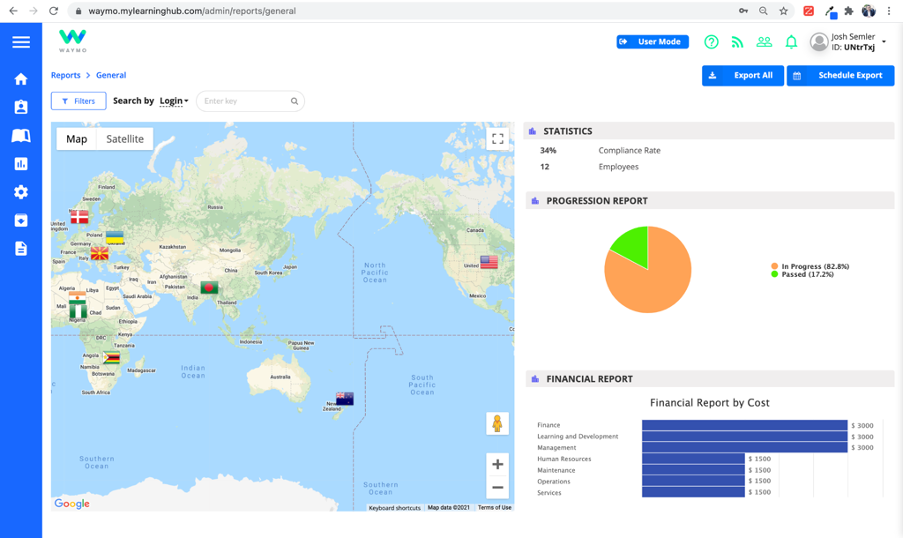Click the 34% Compliance Rate value
Viewport: 904px width, 538px height.
[x=548, y=151]
